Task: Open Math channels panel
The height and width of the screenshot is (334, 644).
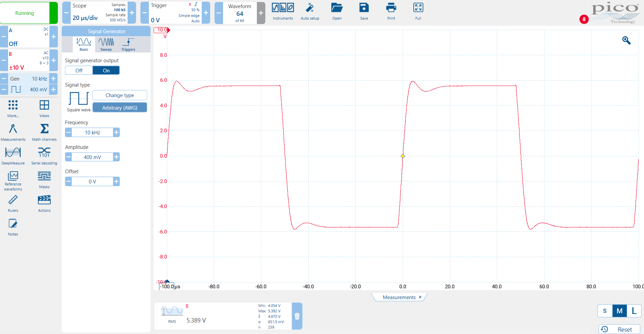Action: (x=44, y=132)
